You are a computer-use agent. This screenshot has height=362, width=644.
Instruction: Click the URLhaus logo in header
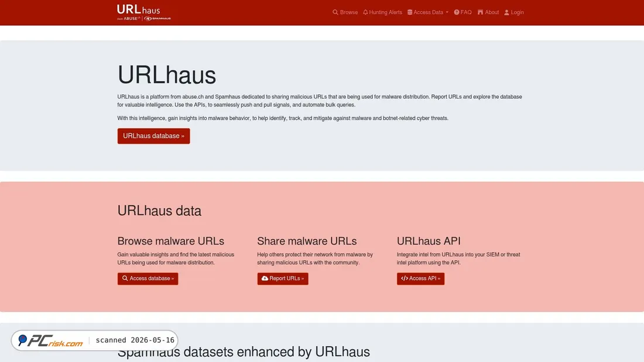coord(144,12)
